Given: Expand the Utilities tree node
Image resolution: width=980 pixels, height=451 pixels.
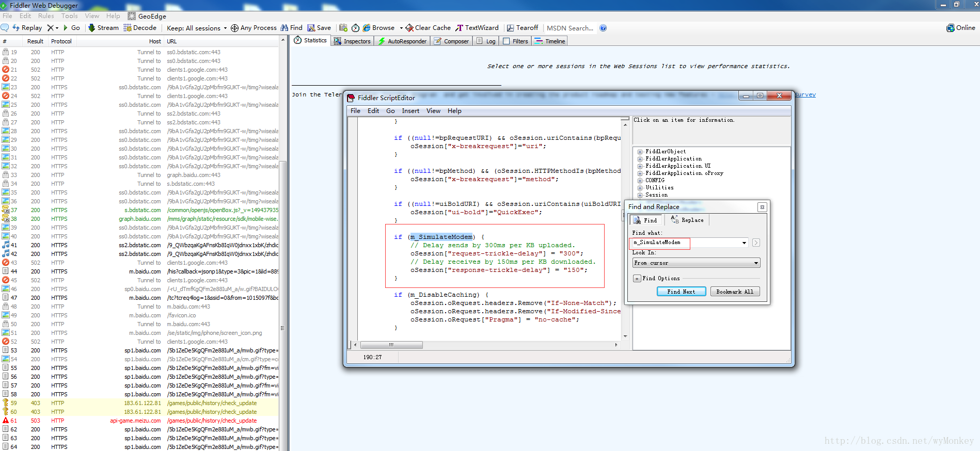Looking at the screenshot, I should (x=640, y=188).
